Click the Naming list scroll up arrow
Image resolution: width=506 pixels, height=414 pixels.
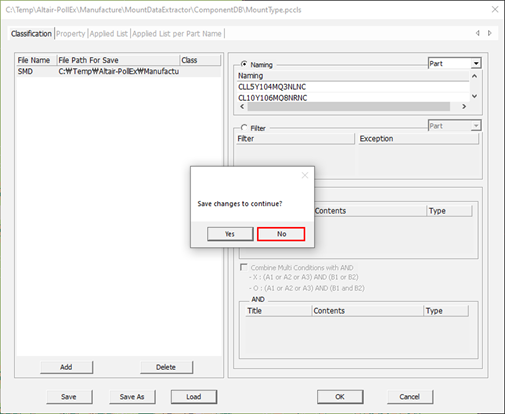pyautogui.click(x=475, y=76)
